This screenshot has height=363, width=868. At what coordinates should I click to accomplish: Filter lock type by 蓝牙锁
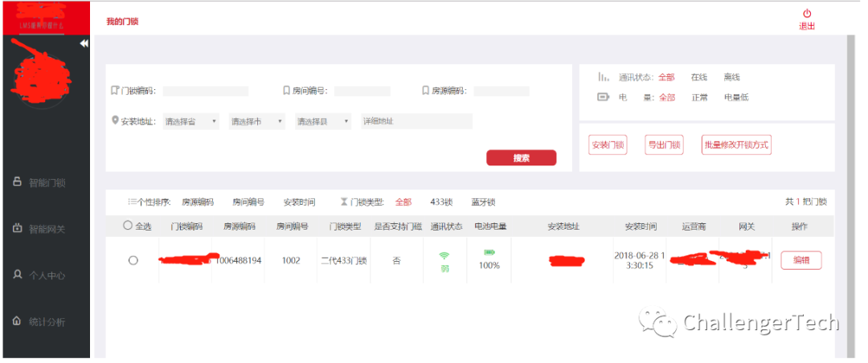(x=483, y=202)
